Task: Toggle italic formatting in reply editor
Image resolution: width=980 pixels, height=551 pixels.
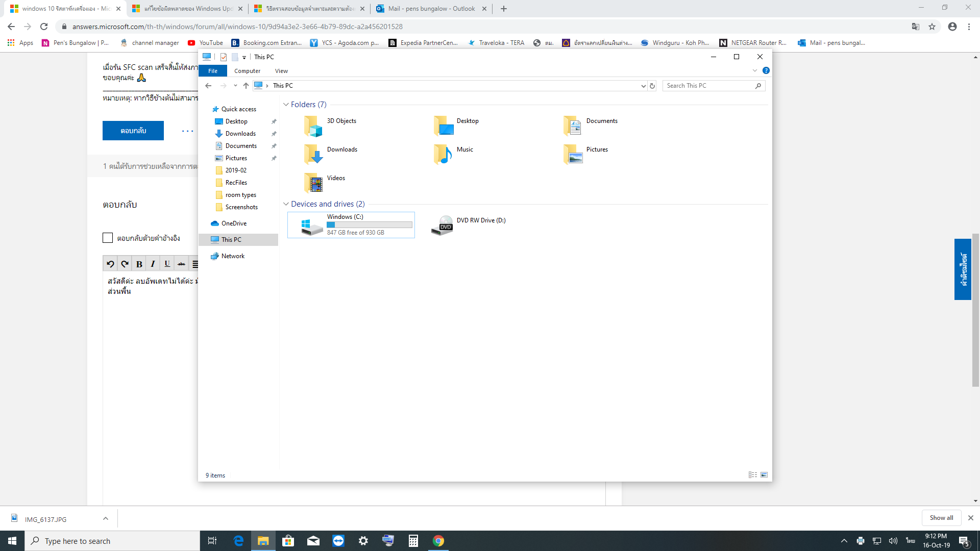Action: [x=153, y=264]
